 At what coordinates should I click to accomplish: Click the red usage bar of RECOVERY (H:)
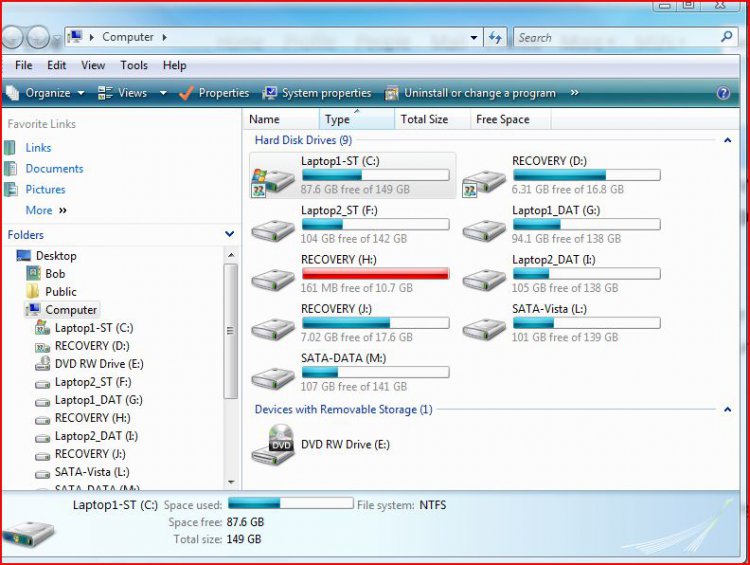[375, 273]
